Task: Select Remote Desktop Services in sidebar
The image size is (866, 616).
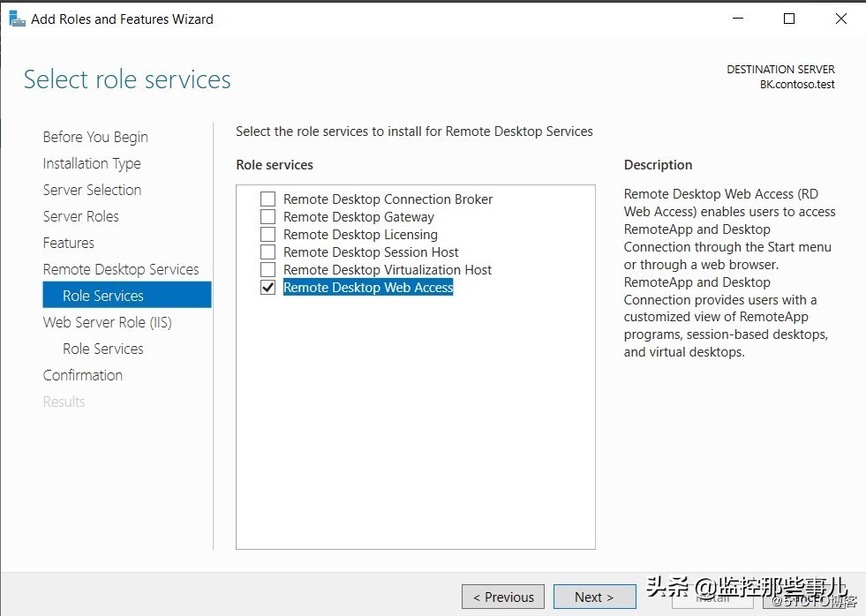Action: click(121, 269)
